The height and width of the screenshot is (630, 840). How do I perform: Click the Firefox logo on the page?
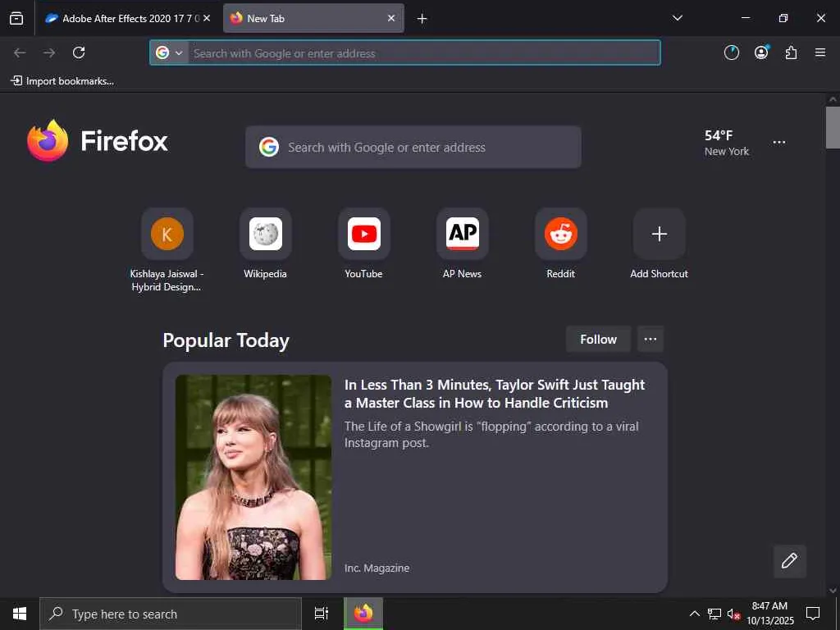tap(98, 141)
